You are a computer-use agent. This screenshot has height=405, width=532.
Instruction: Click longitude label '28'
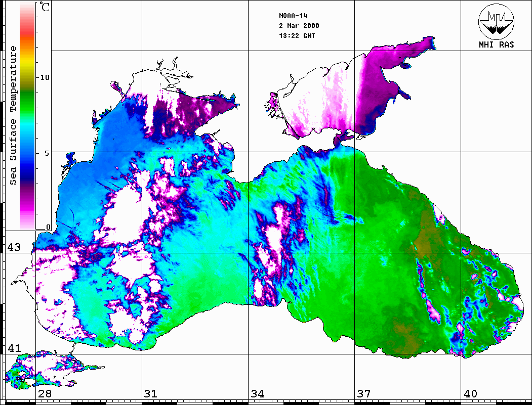(45, 394)
